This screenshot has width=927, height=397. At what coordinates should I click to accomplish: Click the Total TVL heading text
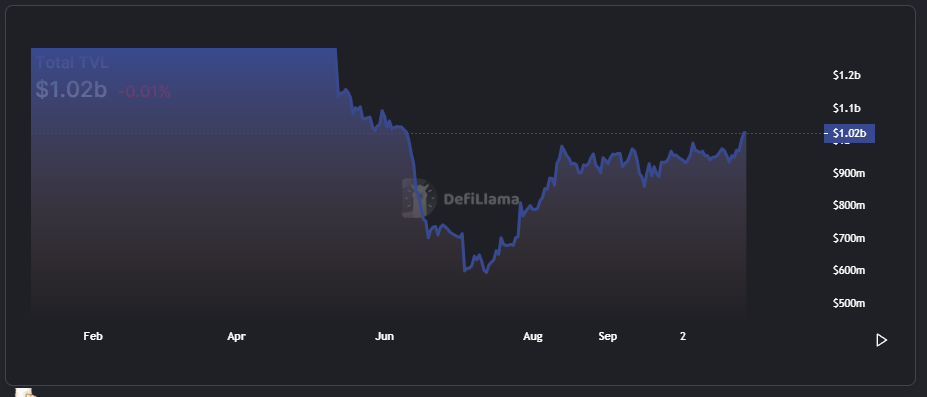(72, 63)
